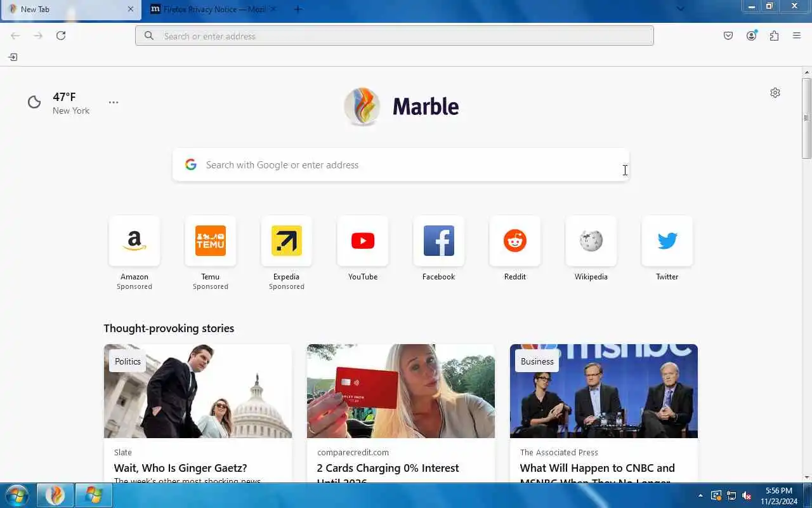Click the scrollbar up arrow

[806, 72]
